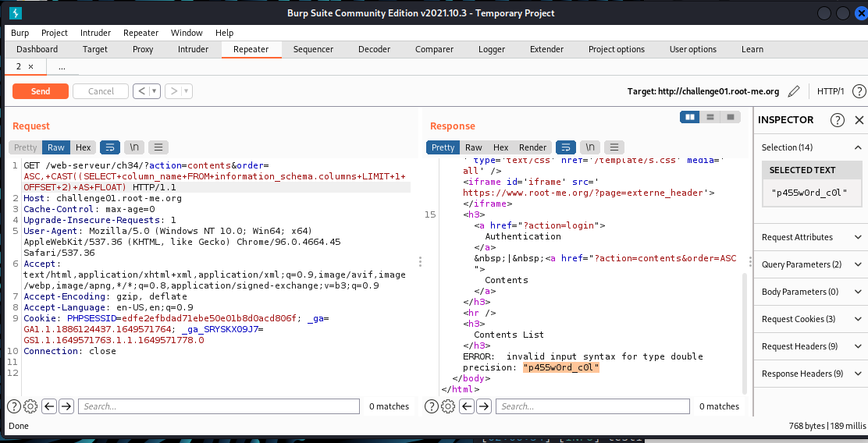868x443 pixels.
Task: Go back to previous request in history
Action: [x=141, y=91]
